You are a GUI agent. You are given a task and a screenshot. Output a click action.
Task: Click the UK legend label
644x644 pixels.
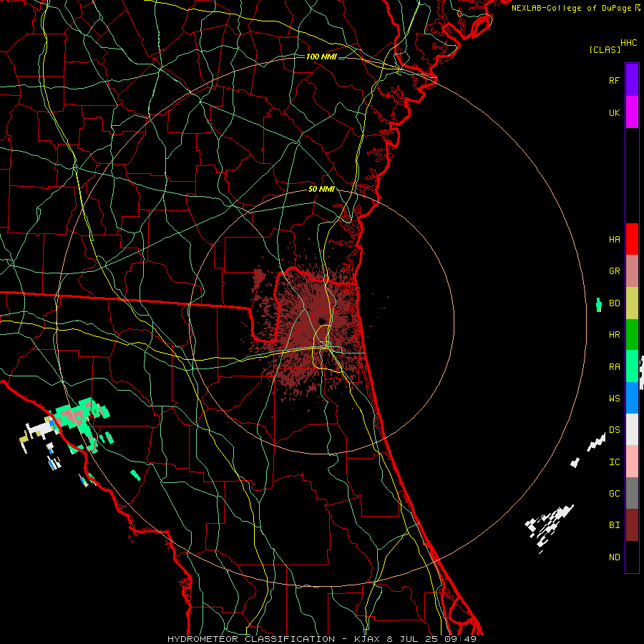pos(614,112)
